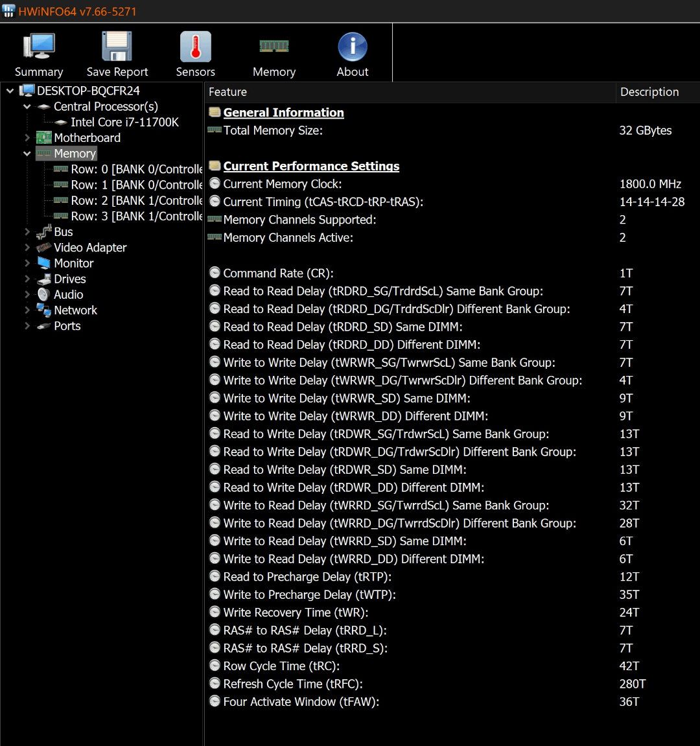This screenshot has height=746, width=700.
Task: Click the icon beside Current Memory Clock
Action: pos(215,183)
